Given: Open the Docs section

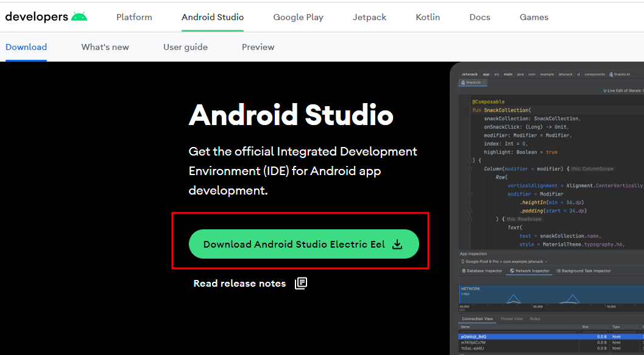Looking at the screenshot, I should (x=479, y=17).
